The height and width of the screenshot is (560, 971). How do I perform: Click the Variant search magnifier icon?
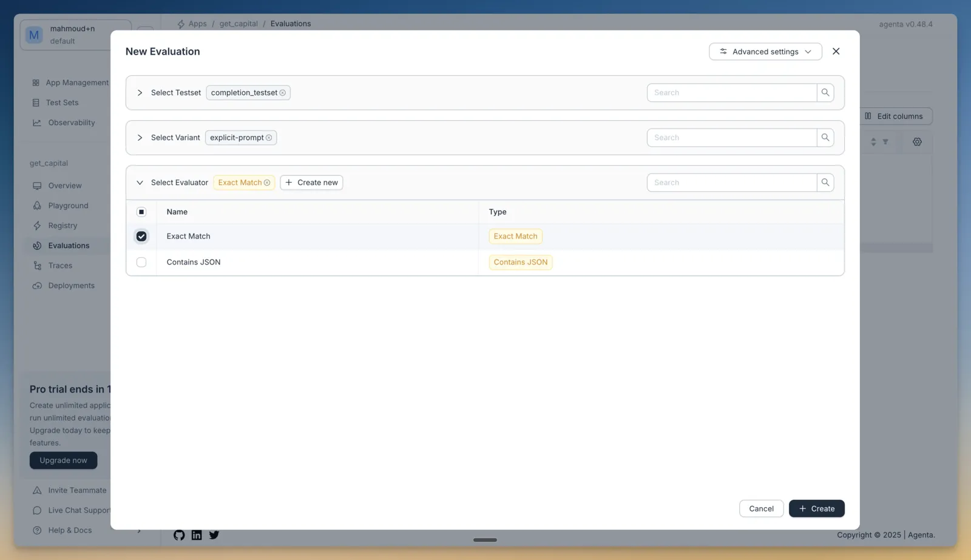click(825, 138)
